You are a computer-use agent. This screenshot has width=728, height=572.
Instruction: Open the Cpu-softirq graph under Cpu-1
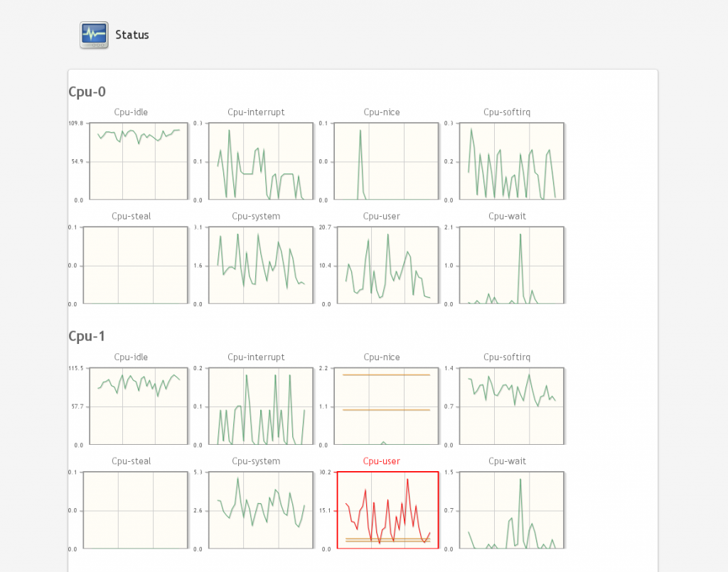coord(512,406)
